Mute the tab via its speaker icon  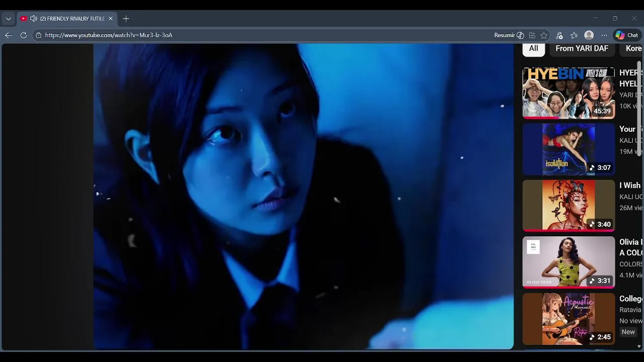[33, 19]
